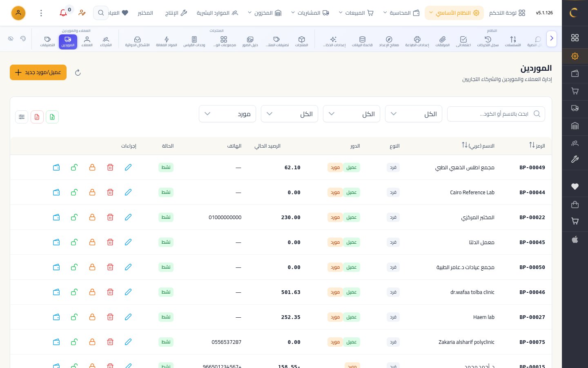Open العملاء customers in the ribbon

click(87, 41)
